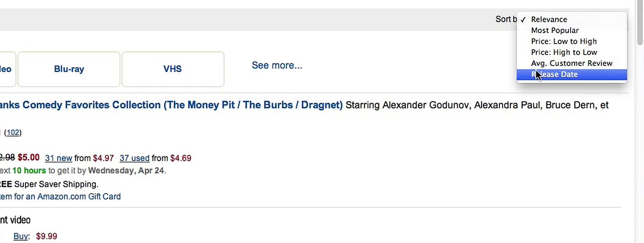The width and height of the screenshot is (644, 243).
Task: View the 102 customer reviews
Action: coord(13,132)
